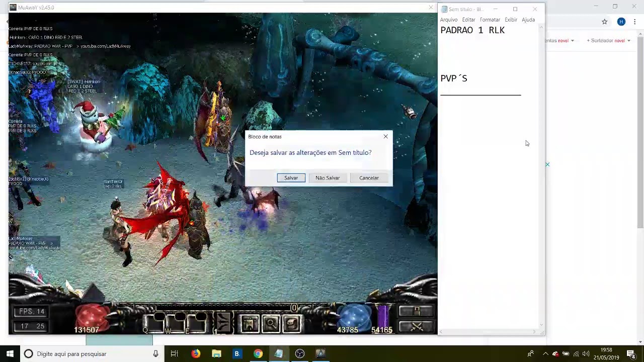
Task: Open the People icon in system tray
Action: point(530,354)
